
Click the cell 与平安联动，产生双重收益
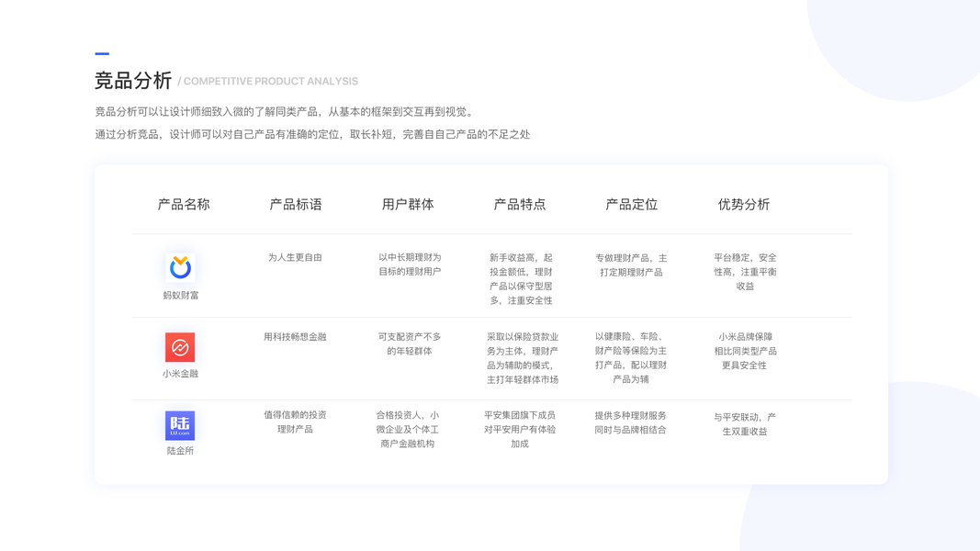point(744,423)
